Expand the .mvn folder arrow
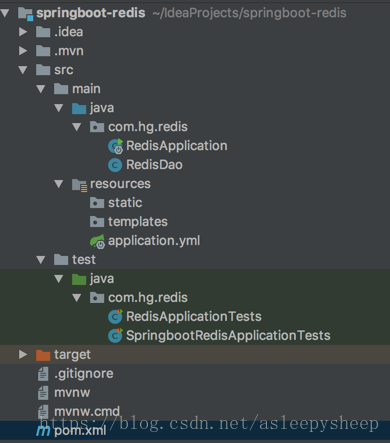 23,51
